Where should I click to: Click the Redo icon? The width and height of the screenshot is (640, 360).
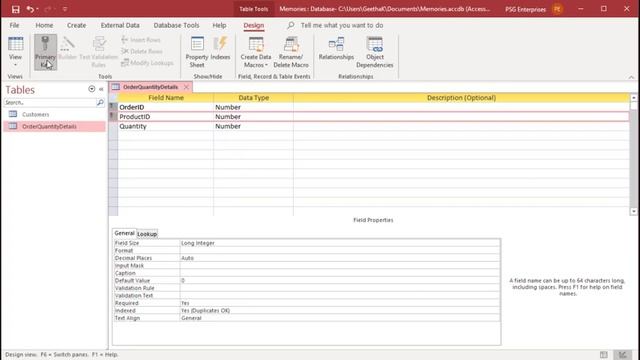click(x=48, y=9)
